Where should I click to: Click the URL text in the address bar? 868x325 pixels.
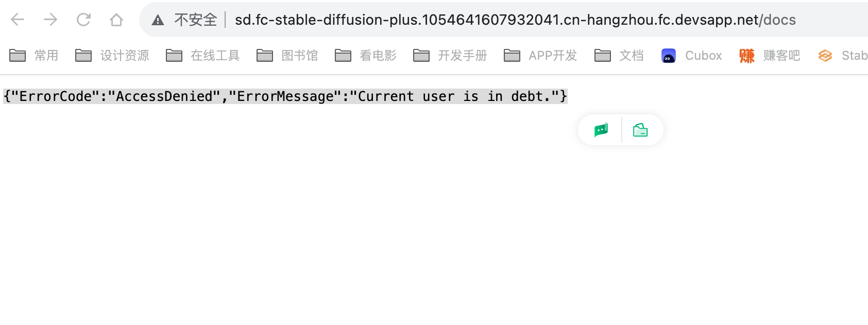(x=515, y=20)
